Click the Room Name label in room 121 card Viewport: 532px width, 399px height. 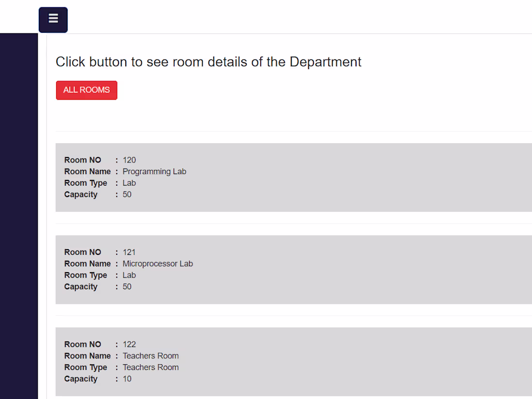[88, 264]
